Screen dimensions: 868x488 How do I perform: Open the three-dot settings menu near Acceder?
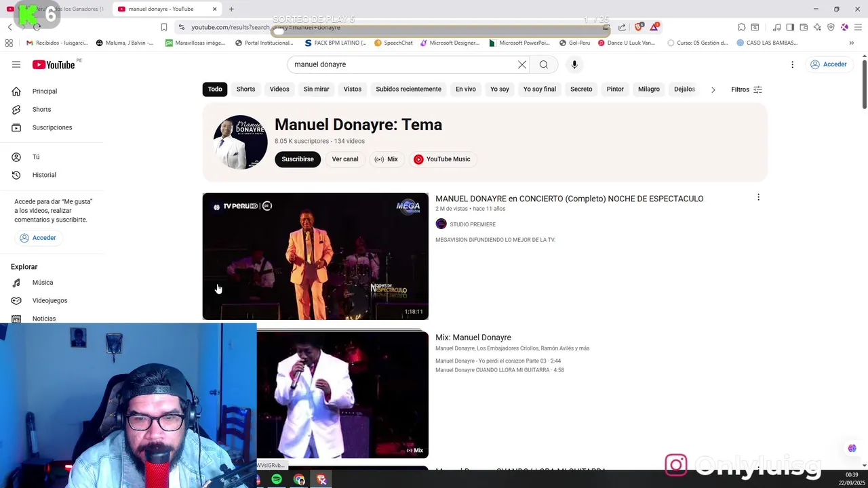tap(792, 64)
